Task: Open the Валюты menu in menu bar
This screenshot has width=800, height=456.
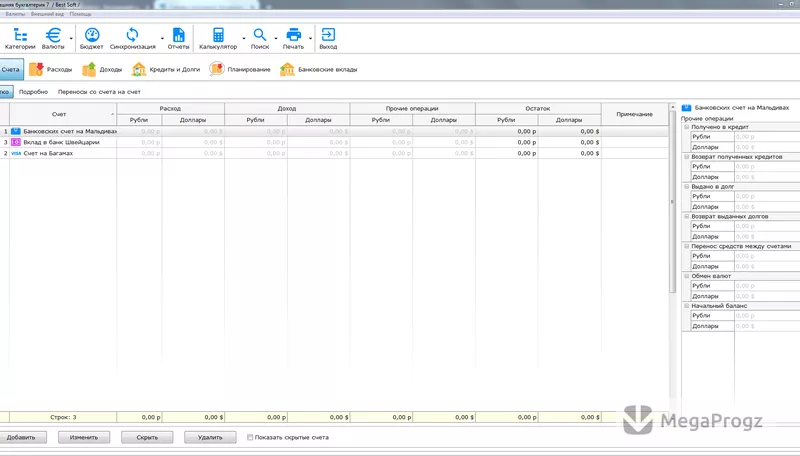Action: [x=15, y=14]
